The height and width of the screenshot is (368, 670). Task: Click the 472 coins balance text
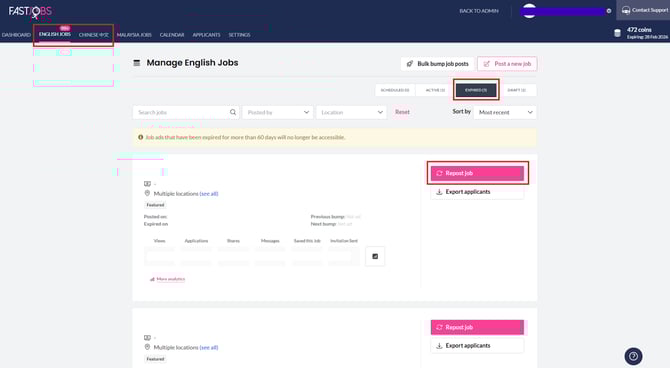(639, 29)
